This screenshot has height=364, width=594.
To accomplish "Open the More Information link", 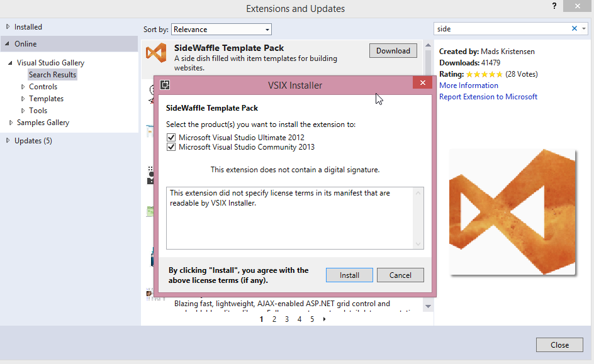I will 469,85.
